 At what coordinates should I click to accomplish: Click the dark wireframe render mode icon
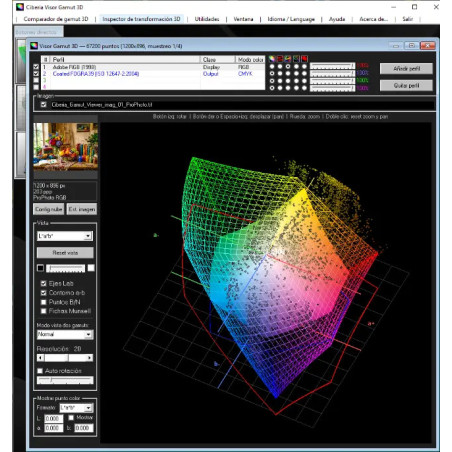point(296,59)
